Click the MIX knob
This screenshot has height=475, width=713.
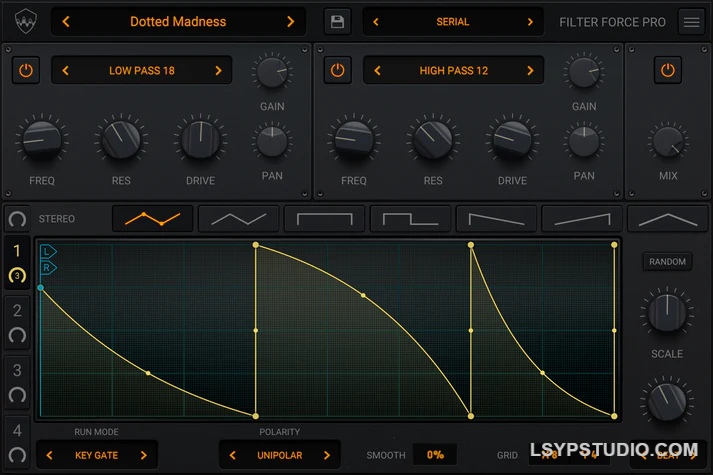668,141
